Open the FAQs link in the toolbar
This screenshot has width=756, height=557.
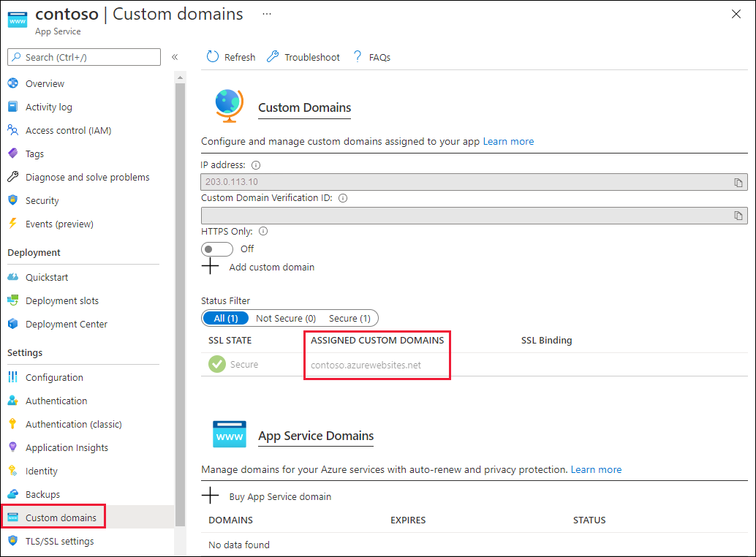click(379, 57)
